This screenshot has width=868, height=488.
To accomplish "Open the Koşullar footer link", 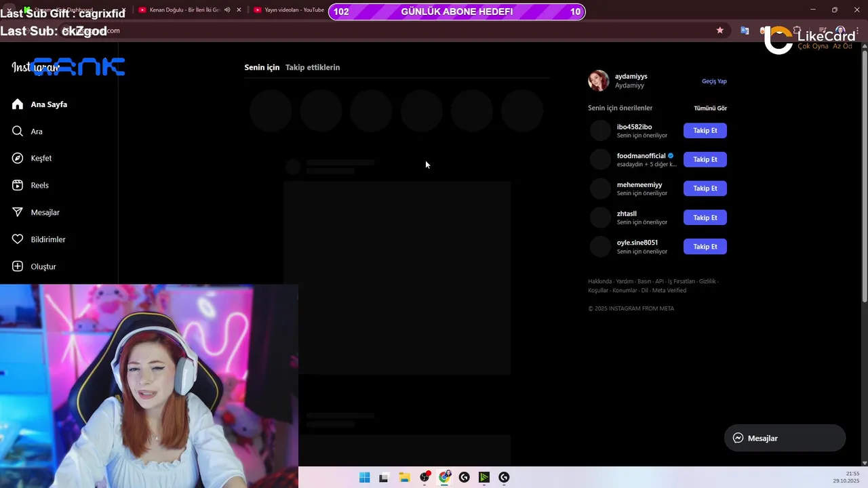I will [x=598, y=290].
